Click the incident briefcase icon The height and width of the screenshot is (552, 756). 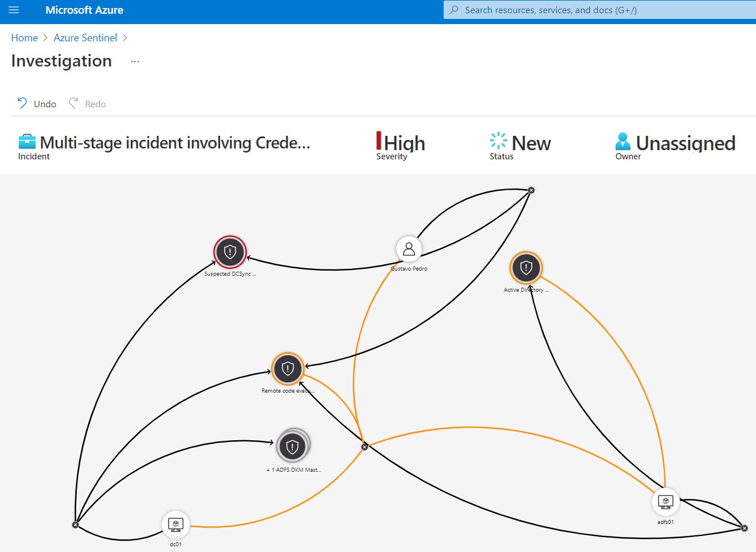27,142
